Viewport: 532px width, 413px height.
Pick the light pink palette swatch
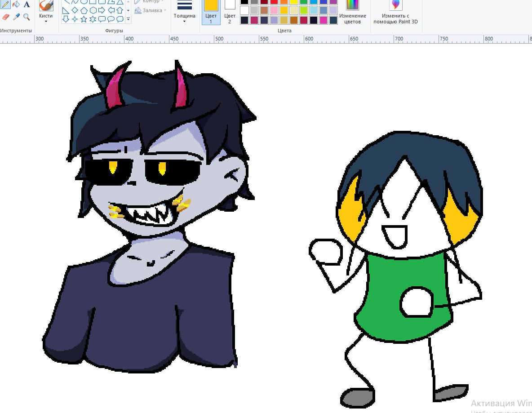pos(274,10)
